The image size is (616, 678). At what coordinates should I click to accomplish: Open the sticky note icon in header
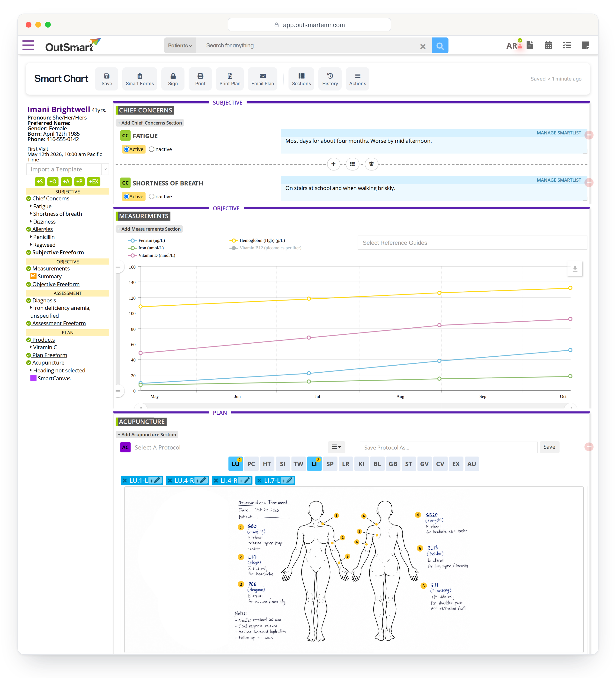(585, 45)
